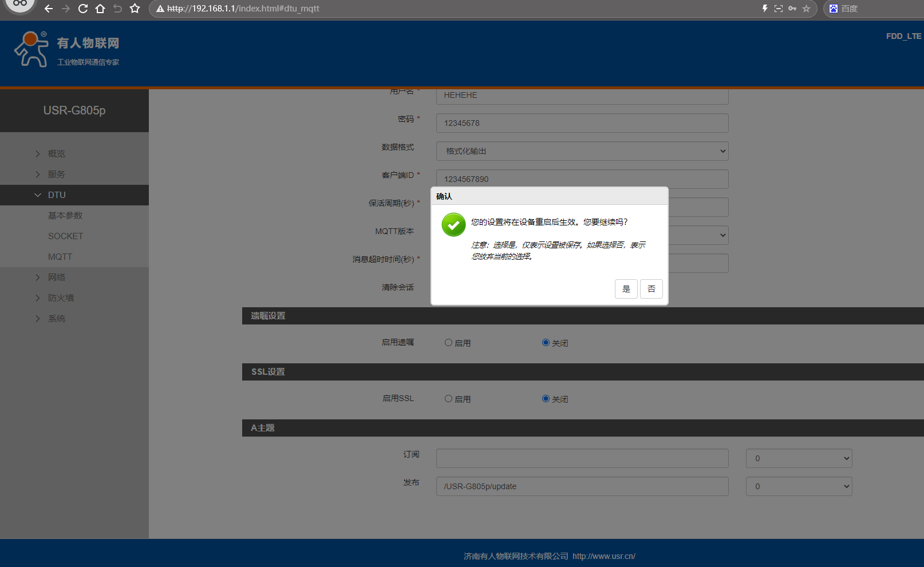Click the lightning bolt icon in address bar
Viewport: 924px width, 567px height.
click(x=764, y=9)
